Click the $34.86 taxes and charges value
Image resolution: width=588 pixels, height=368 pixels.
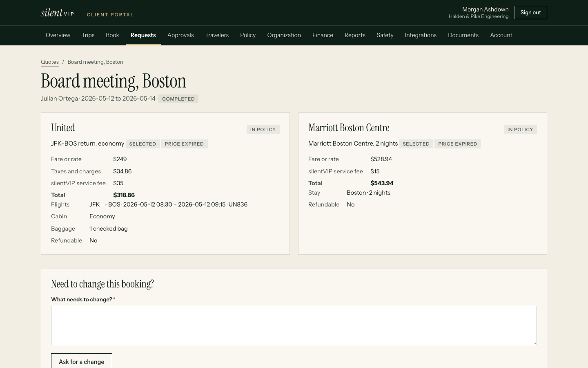(122, 171)
